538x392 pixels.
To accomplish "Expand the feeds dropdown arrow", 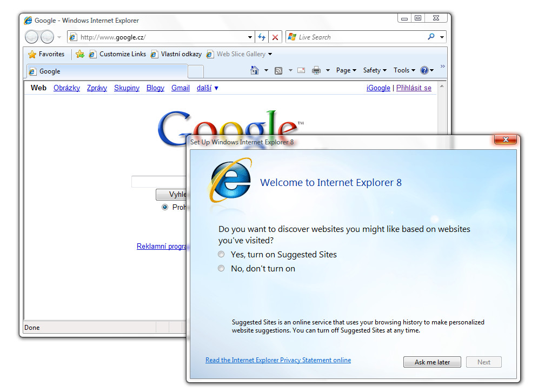I will coord(290,70).
